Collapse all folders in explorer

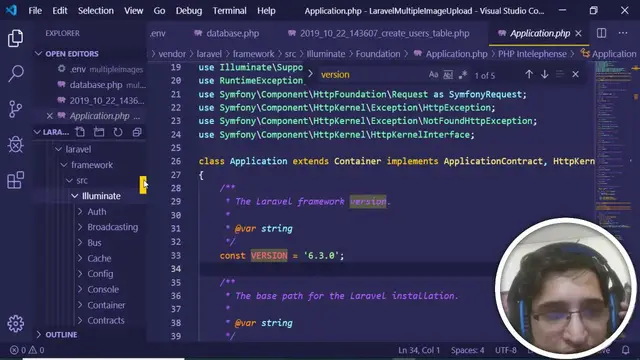(x=137, y=132)
